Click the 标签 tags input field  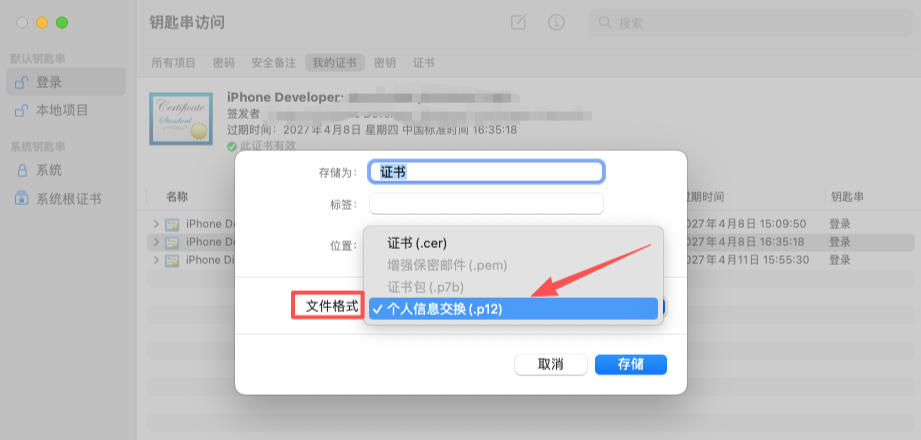pyautogui.click(x=486, y=204)
